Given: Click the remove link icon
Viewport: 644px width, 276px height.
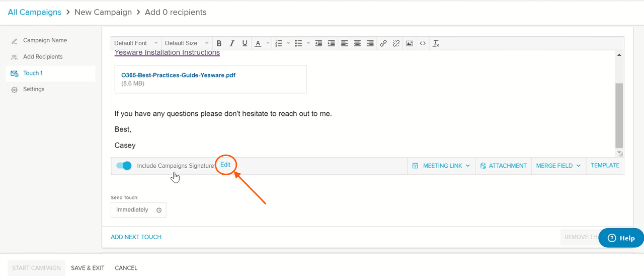Looking at the screenshot, I should [396, 43].
